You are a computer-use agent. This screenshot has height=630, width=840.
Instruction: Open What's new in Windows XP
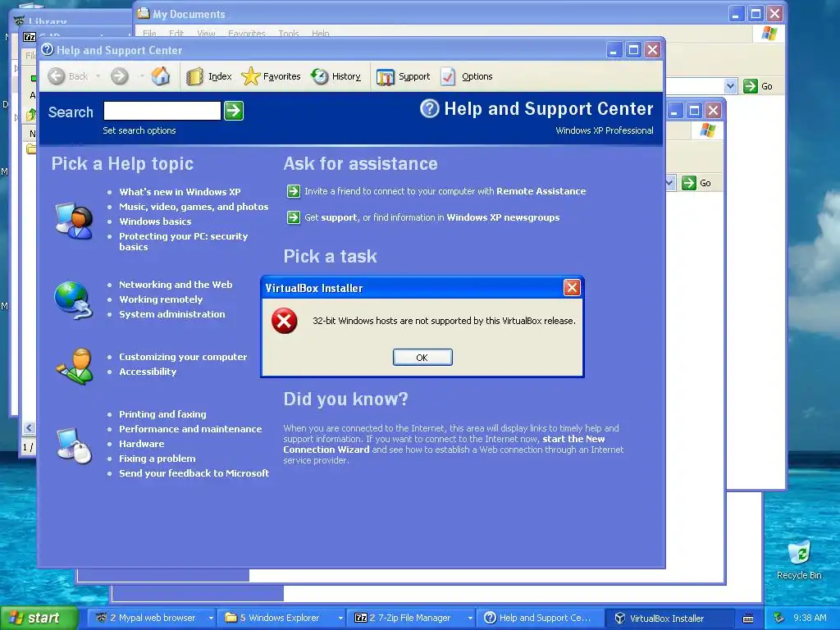(x=180, y=192)
